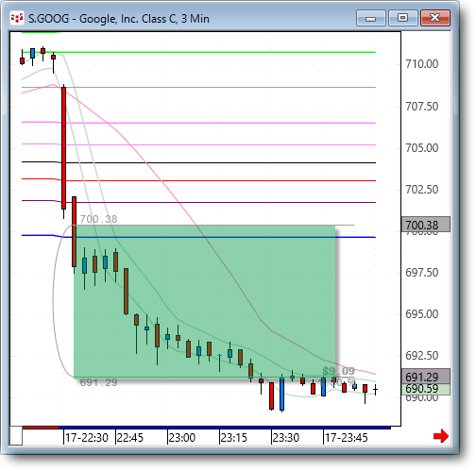Select the 691.29 price marker on the scale
The width and height of the screenshot is (476, 471).
[426, 377]
